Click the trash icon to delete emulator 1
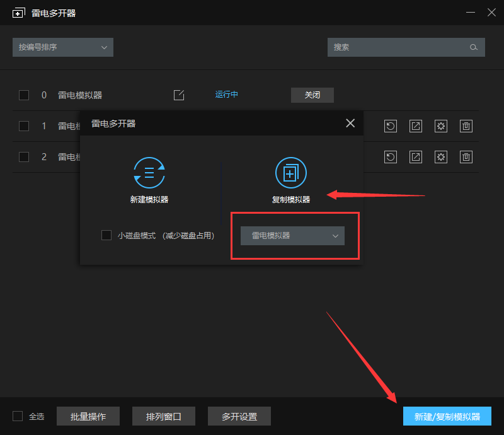Image resolution: width=504 pixels, height=435 pixels. point(466,126)
